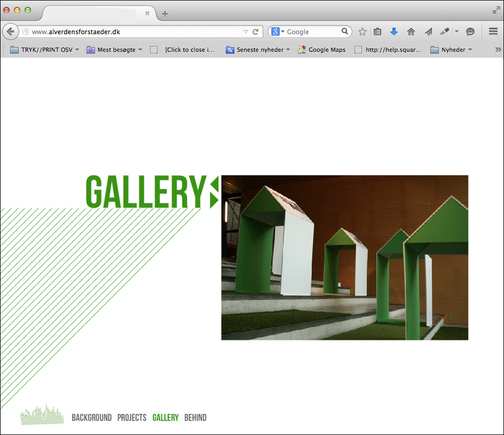Close the current browser tab
The width and height of the screenshot is (504, 435).
(147, 13)
